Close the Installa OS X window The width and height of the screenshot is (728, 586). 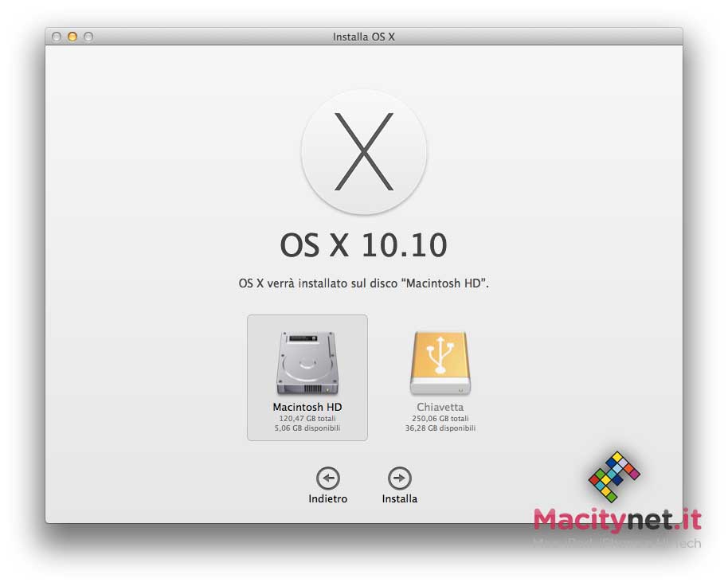tap(57, 37)
